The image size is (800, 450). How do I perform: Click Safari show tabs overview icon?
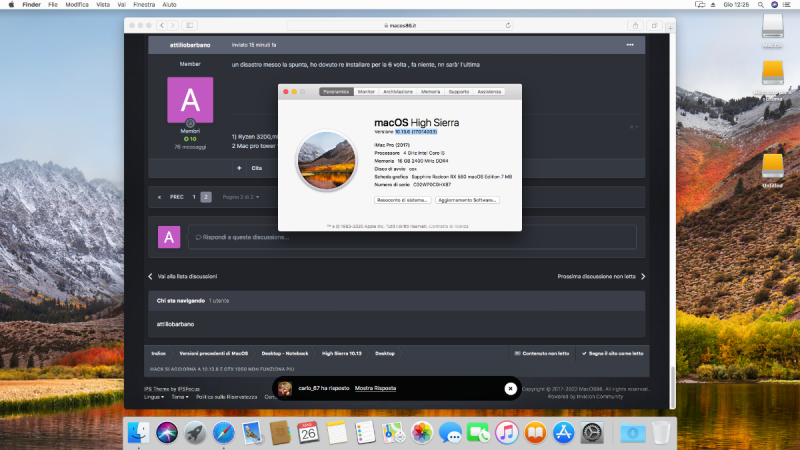[x=654, y=26]
